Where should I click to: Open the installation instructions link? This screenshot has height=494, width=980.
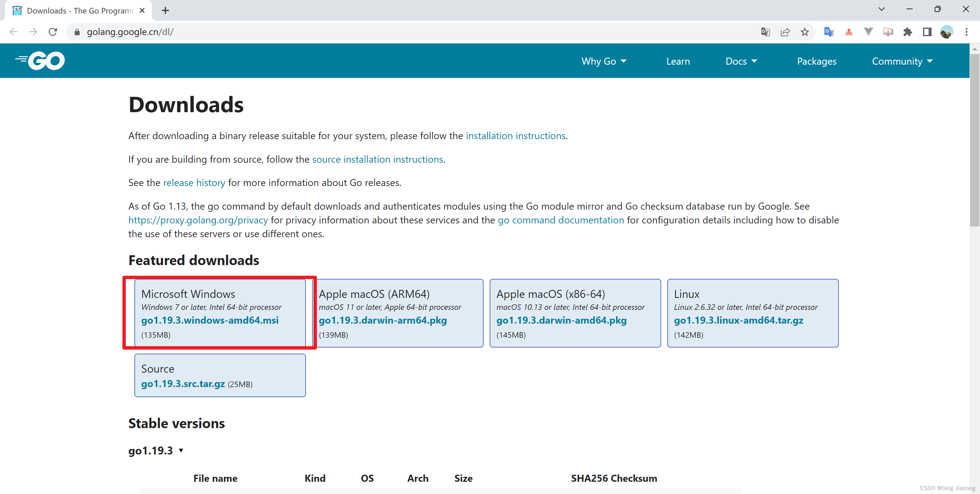[x=515, y=136]
